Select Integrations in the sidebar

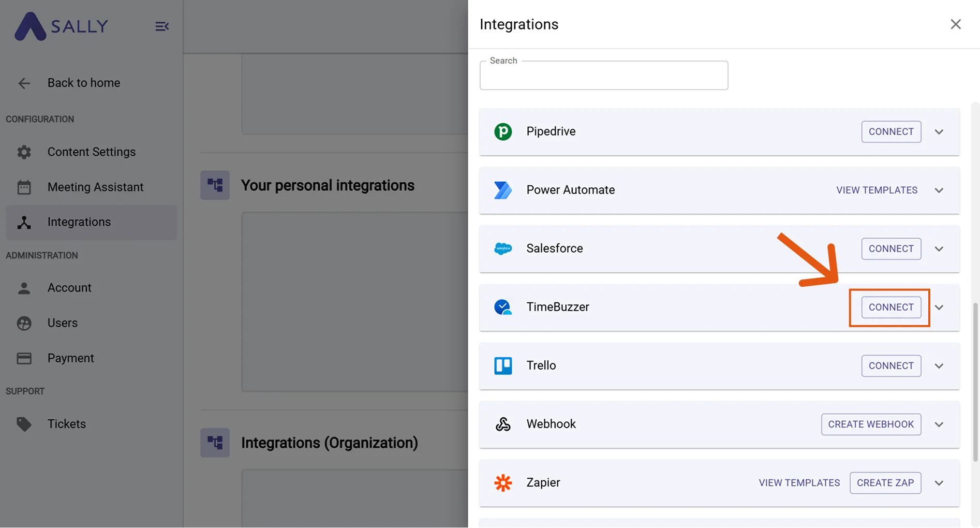(x=91, y=222)
